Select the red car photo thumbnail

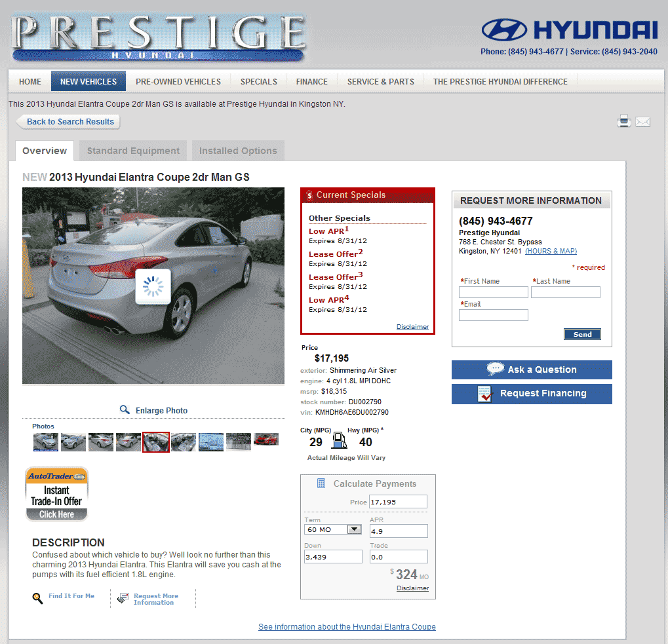pyautogui.click(x=266, y=439)
